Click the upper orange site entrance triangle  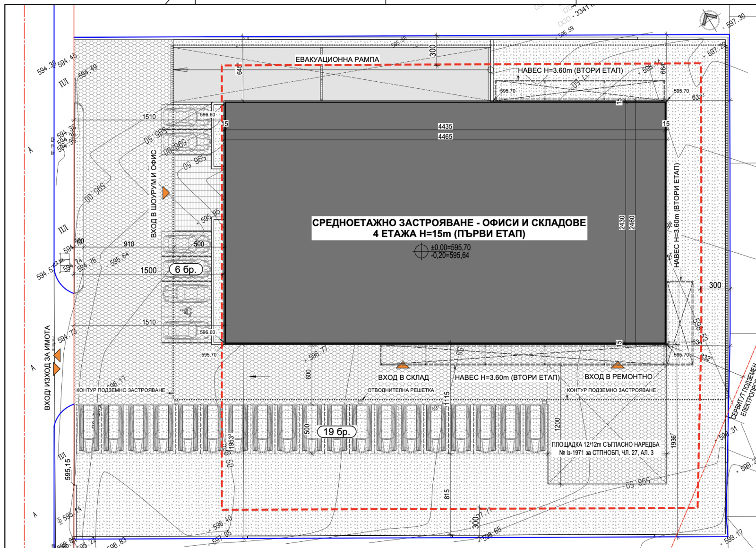click(x=57, y=355)
